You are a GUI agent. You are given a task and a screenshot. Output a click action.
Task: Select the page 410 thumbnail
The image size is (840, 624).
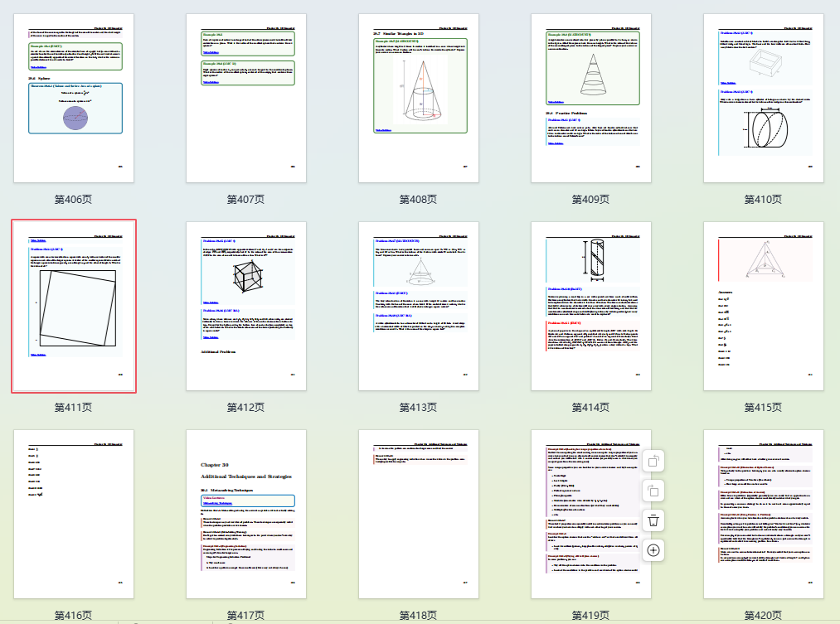pyautogui.click(x=764, y=99)
